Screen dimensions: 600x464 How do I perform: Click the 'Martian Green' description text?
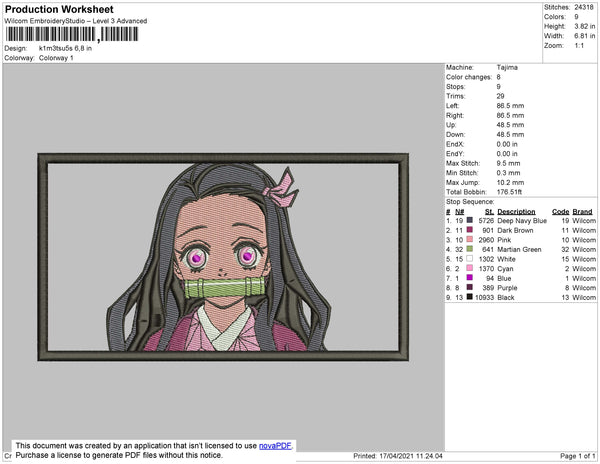pyautogui.click(x=519, y=249)
